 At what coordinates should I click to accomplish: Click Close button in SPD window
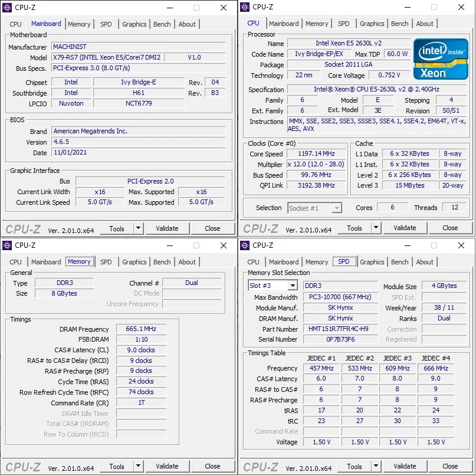click(x=450, y=466)
